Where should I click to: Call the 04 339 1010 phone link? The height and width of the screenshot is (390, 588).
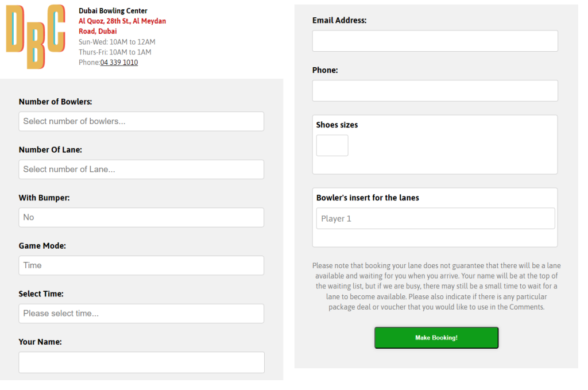(x=119, y=63)
